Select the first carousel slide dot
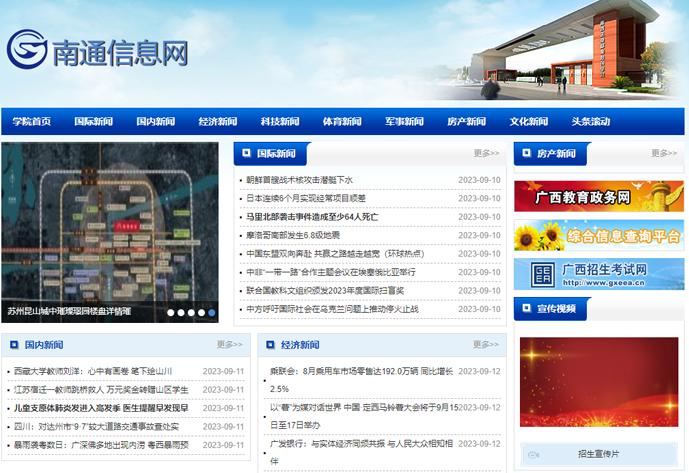The width and height of the screenshot is (689, 473). (x=170, y=312)
